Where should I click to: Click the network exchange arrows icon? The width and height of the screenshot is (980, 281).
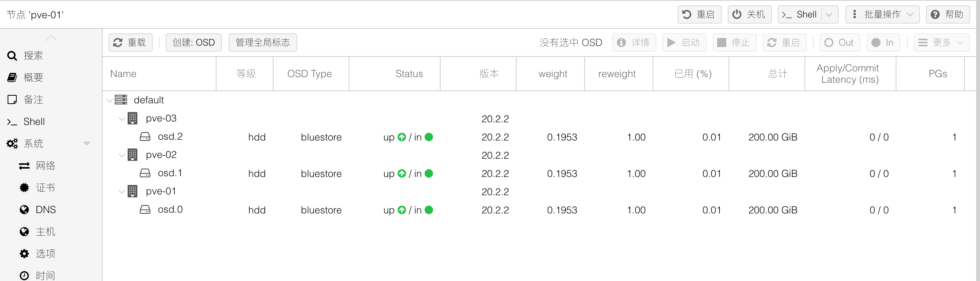(x=24, y=166)
